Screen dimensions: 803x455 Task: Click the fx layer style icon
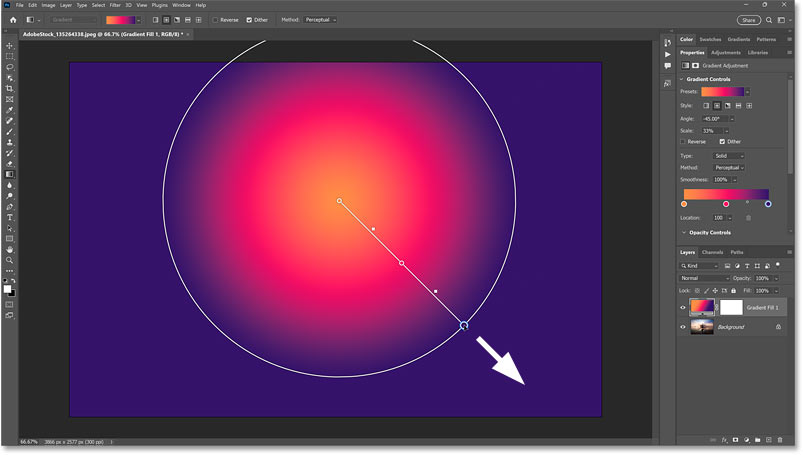[x=723, y=439]
